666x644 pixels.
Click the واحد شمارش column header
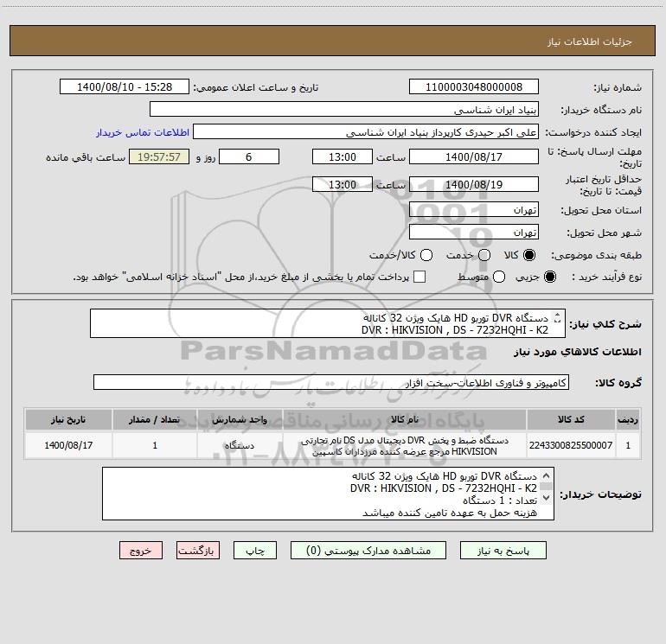(x=240, y=419)
